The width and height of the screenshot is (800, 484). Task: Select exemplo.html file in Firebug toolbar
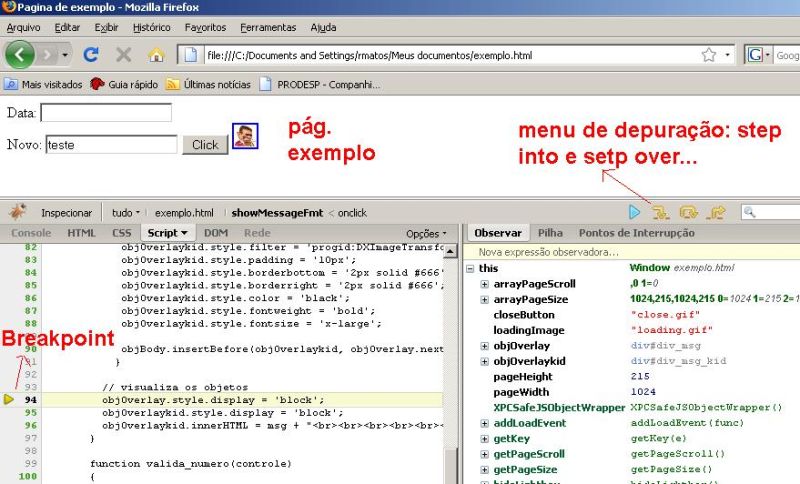[x=184, y=213]
